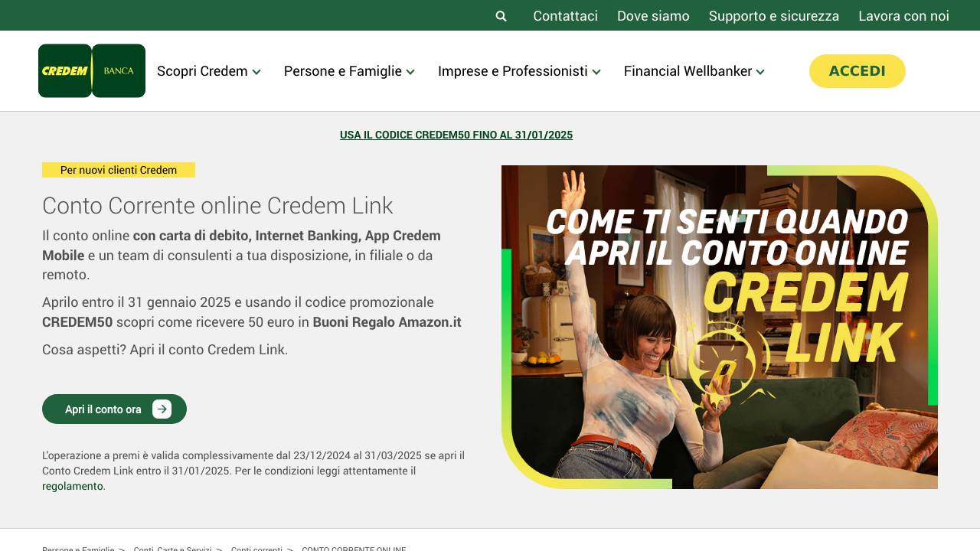Click the Banca logo tile

click(119, 70)
